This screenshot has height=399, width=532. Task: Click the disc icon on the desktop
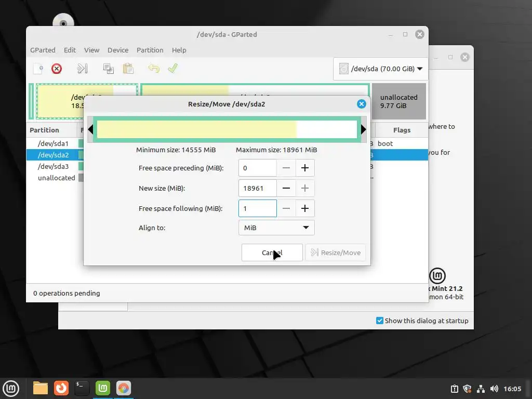[x=63, y=20]
